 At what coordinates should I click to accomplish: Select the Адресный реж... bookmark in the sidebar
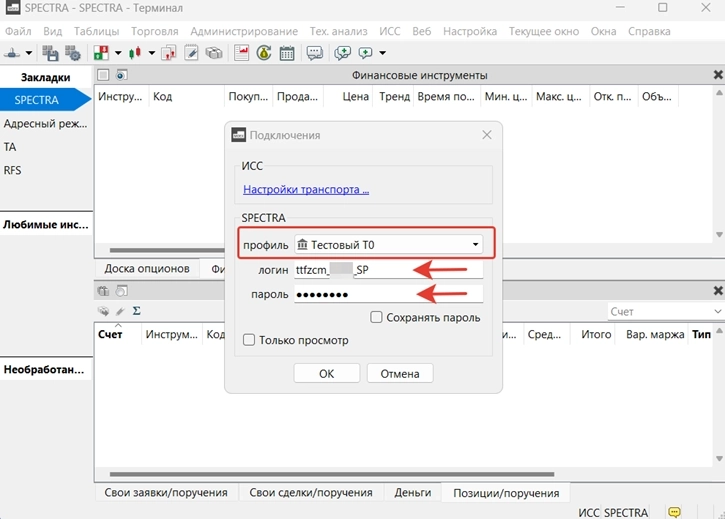(46, 124)
